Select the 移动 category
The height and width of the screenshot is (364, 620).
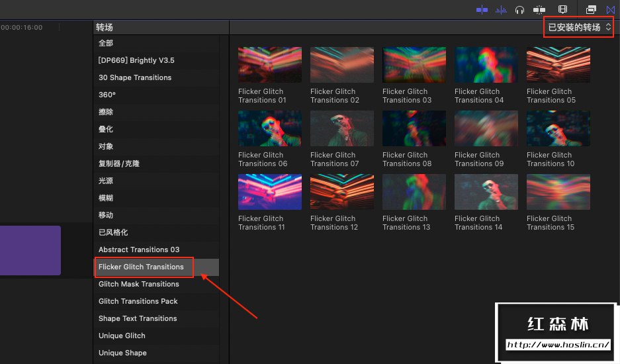(156, 215)
